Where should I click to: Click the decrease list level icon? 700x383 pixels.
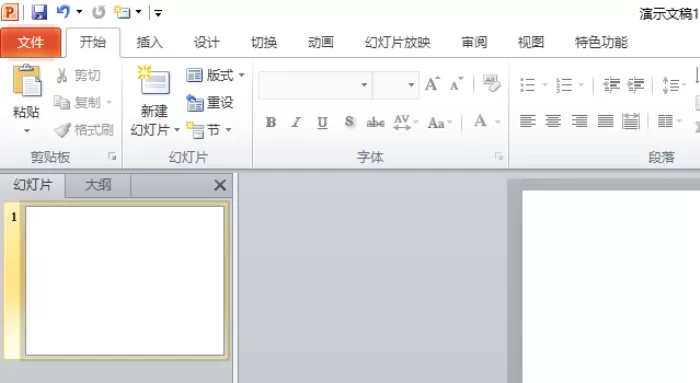point(611,84)
